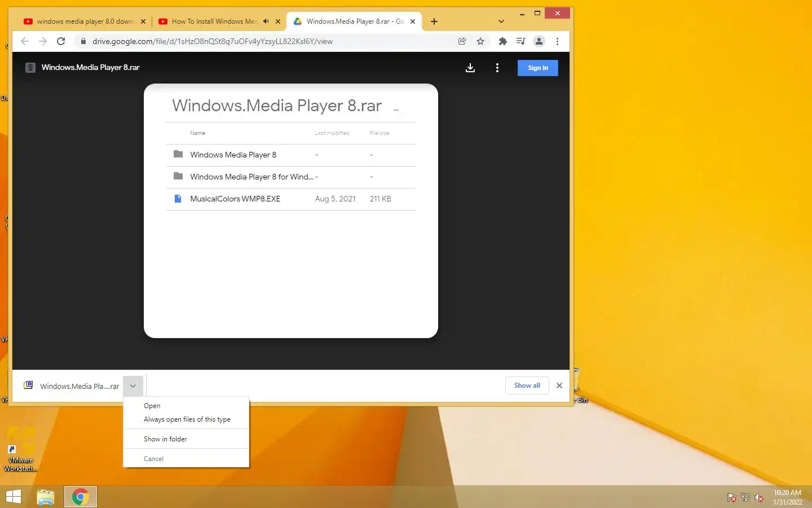Mute audio icon on the How To Install tab
812x508 pixels.
click(266, 21)
